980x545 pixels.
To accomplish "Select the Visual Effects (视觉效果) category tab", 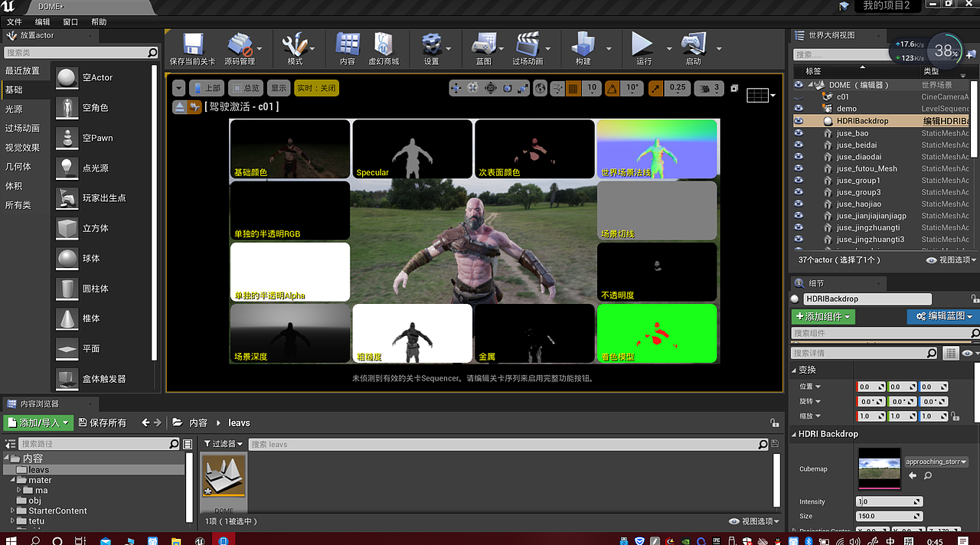I will 22,147.
